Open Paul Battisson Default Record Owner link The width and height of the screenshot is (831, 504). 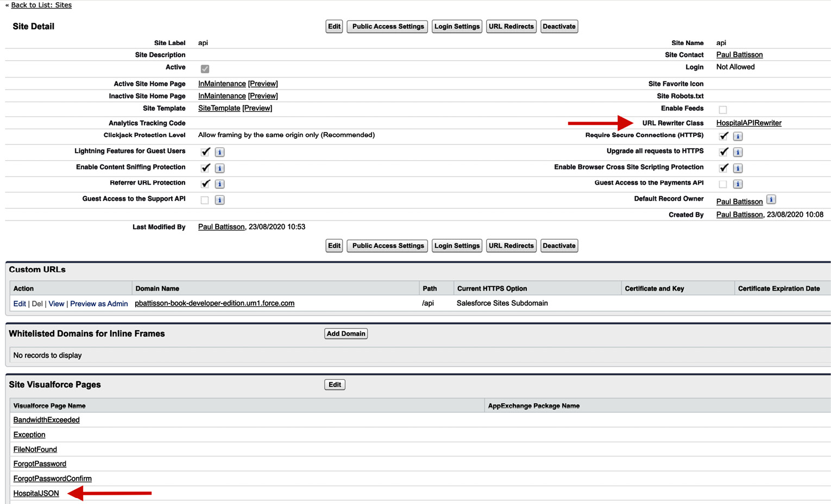[739, 201]
